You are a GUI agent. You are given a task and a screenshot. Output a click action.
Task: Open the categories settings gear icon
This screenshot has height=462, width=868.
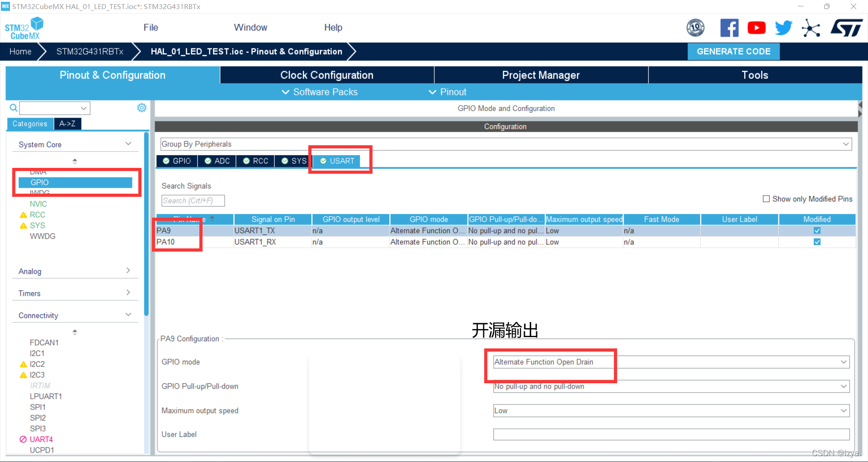(x=142, y=108)
